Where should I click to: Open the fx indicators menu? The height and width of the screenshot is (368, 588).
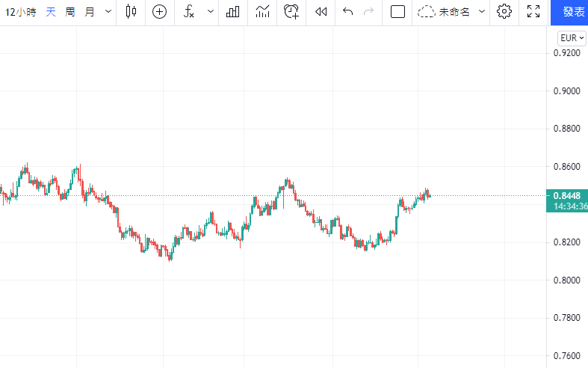(x=190, y=12)
